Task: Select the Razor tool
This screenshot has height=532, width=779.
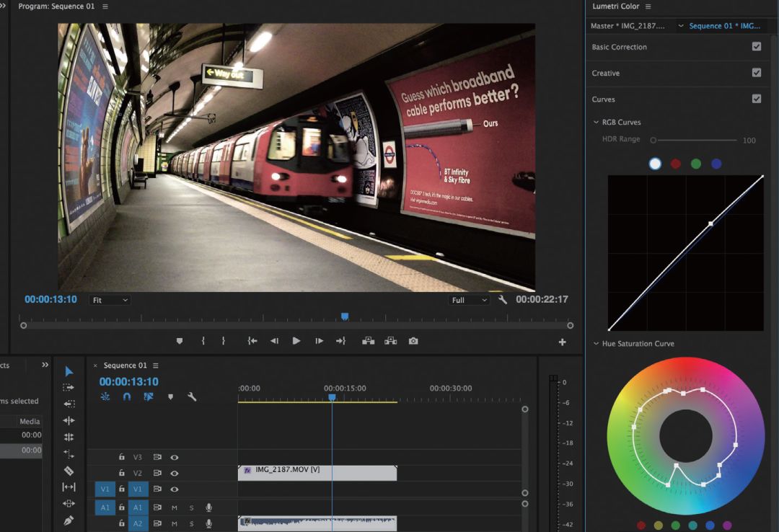Action: (x=69, y=471)
